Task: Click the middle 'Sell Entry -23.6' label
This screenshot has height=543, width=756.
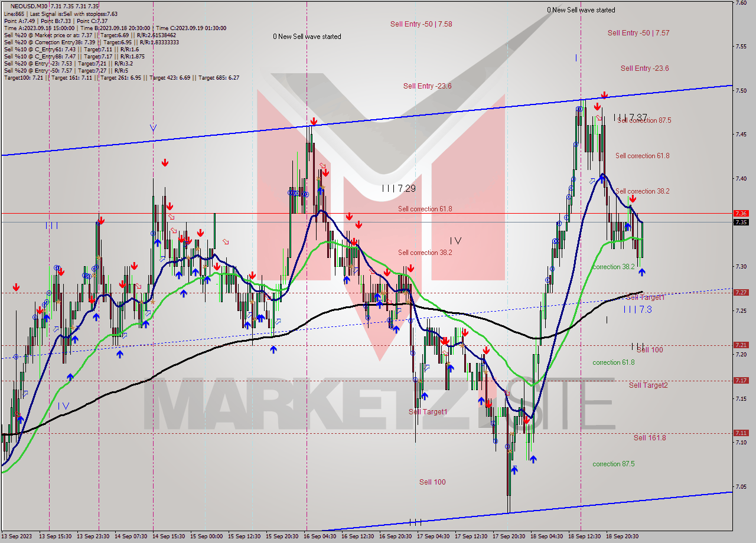Action: (x=427, y=86)
